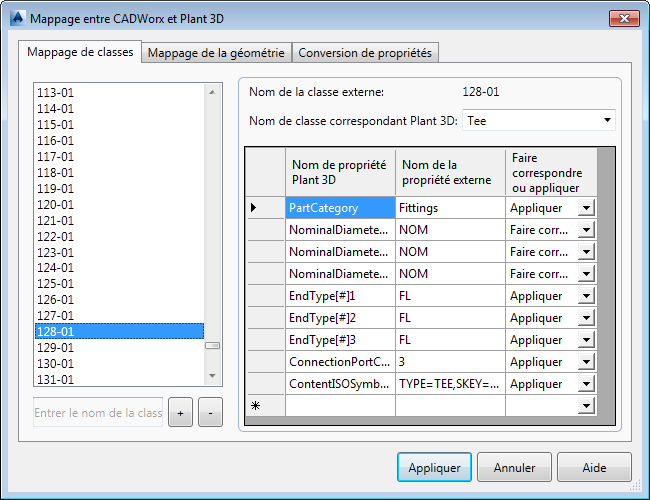This screenshot has width=650, height=500.
Task: Select class 121-01 in the list
Action: click(119, 221)
